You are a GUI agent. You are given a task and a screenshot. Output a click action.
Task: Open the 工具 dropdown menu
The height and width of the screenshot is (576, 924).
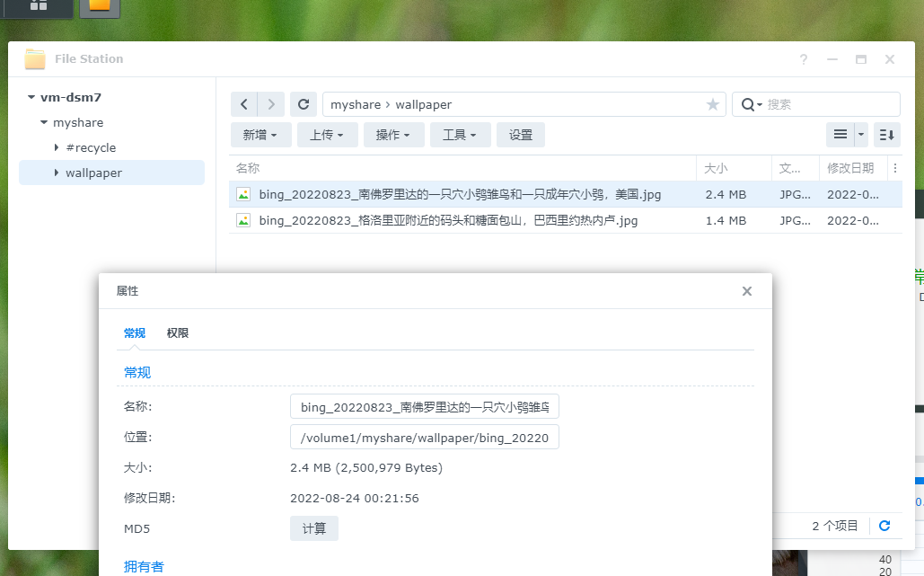(460, 135)
